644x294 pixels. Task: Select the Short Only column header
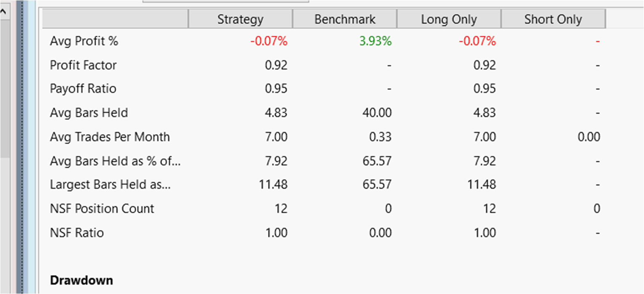pyautogui.click(x=553, y=19)
